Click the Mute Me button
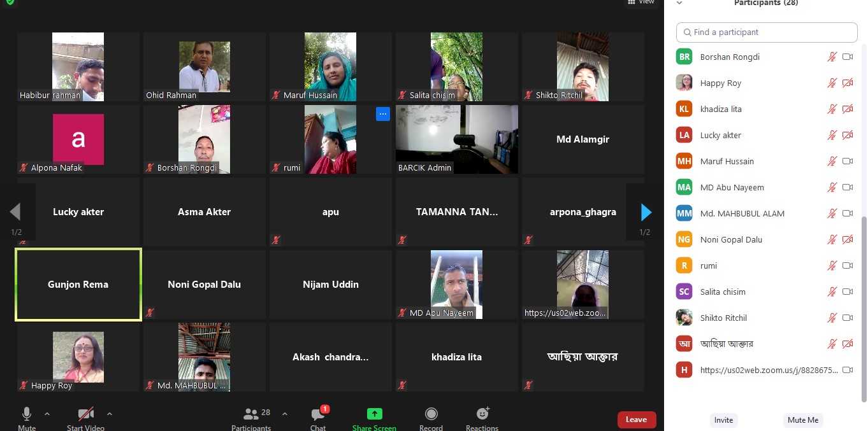This screenshot has width=868, height=431. click(x=803, y=420)
